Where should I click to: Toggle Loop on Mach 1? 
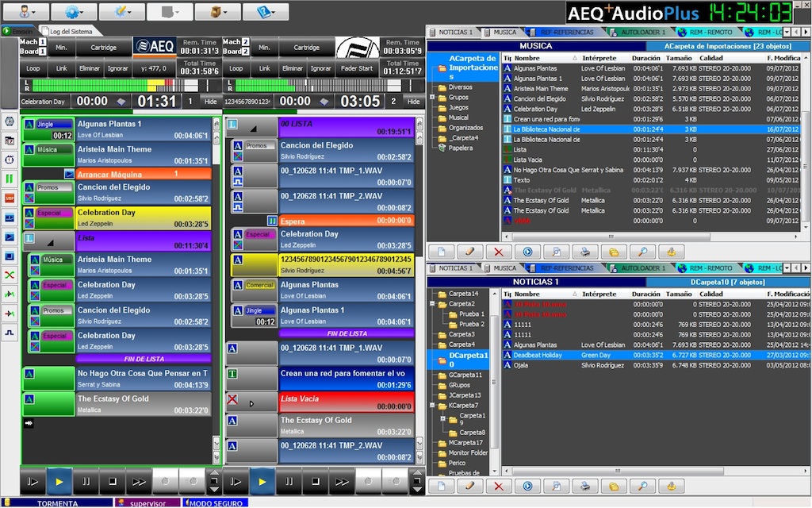tap(33, 68)
